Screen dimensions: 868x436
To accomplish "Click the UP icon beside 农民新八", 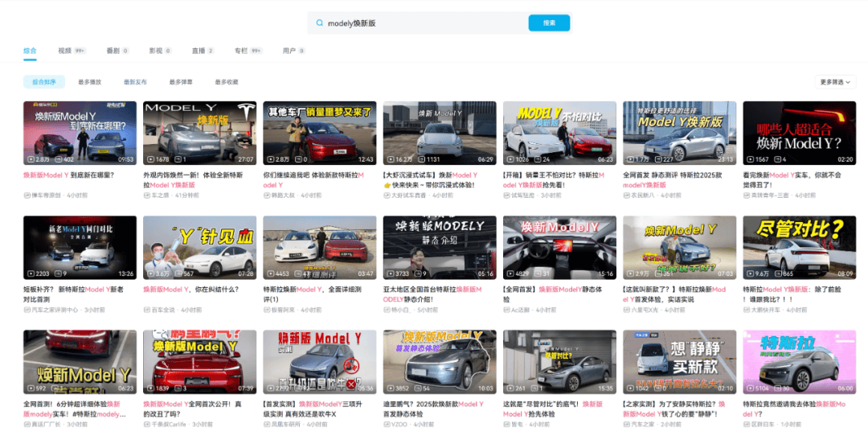I will click(x=626, y=195).
